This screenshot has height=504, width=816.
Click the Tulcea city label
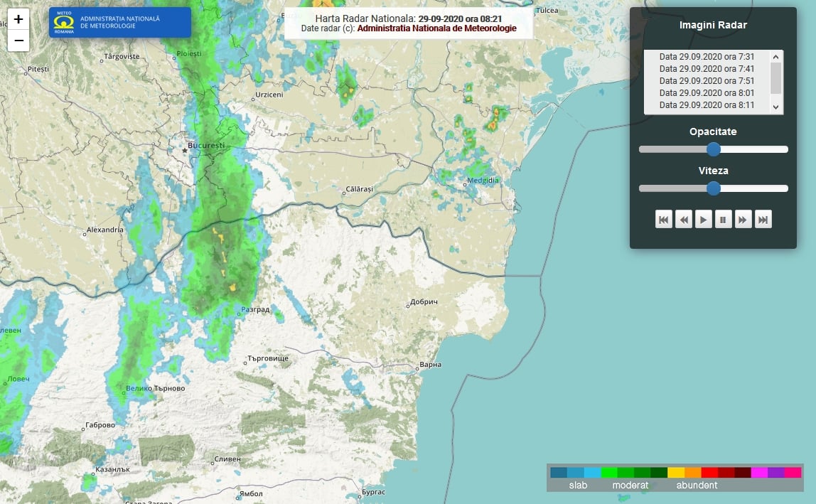tap(547, 11)
